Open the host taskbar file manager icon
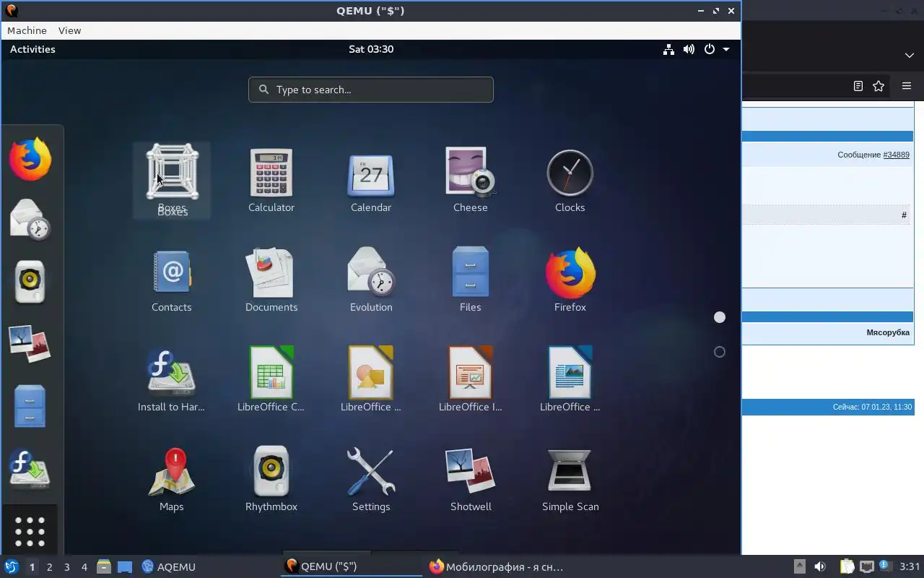 click(104, 566)
